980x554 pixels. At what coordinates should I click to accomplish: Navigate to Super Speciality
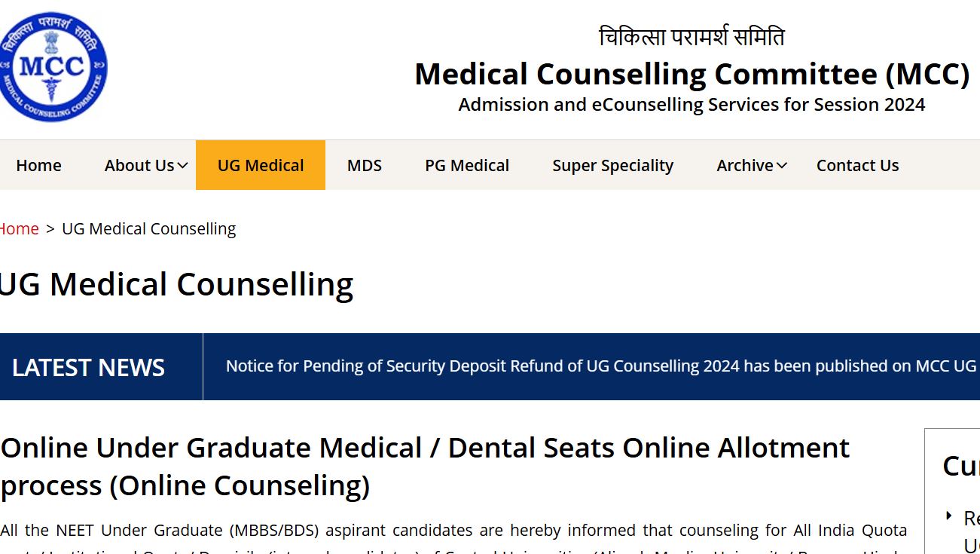612,166
